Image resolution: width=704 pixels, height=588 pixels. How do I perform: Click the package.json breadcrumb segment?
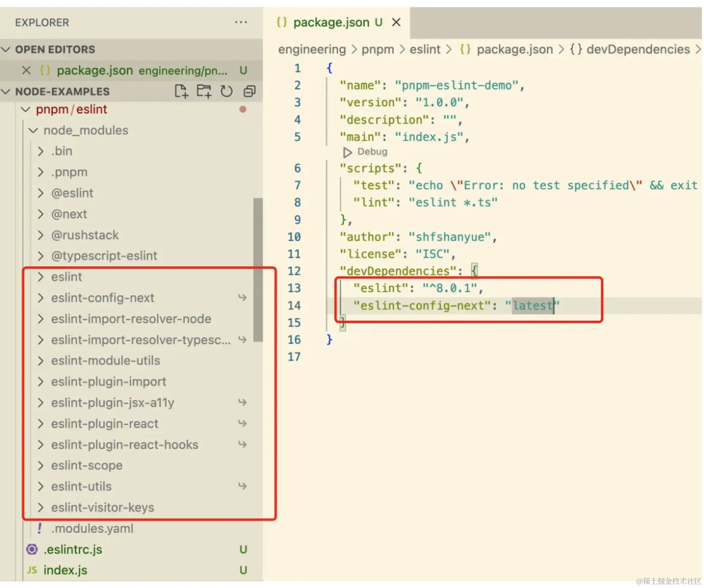(515, 49)
